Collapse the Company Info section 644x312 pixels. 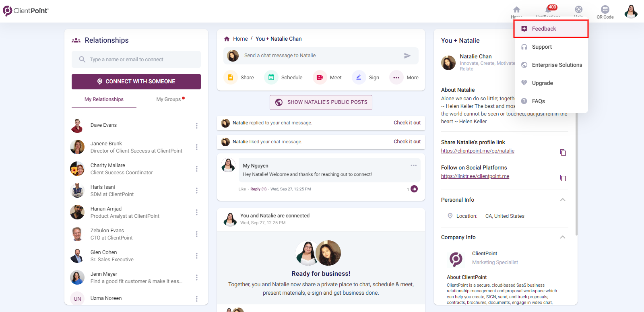pyautogui.click(x=563, y=237)
